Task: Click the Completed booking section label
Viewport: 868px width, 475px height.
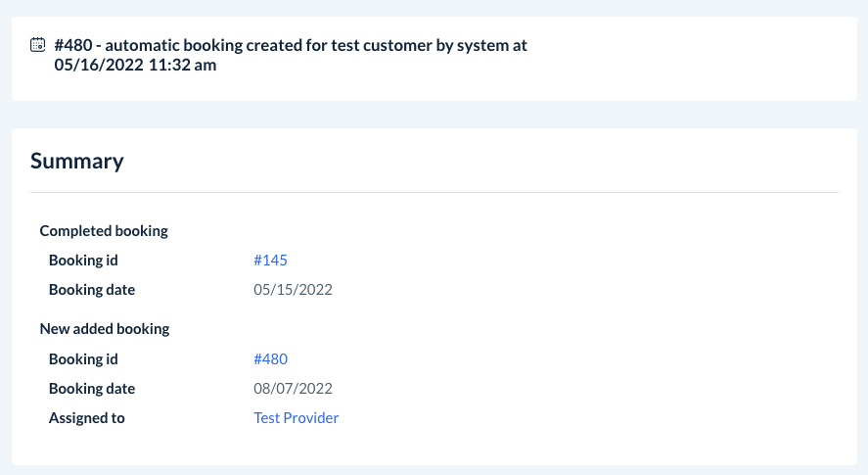Action: point(104,231)
